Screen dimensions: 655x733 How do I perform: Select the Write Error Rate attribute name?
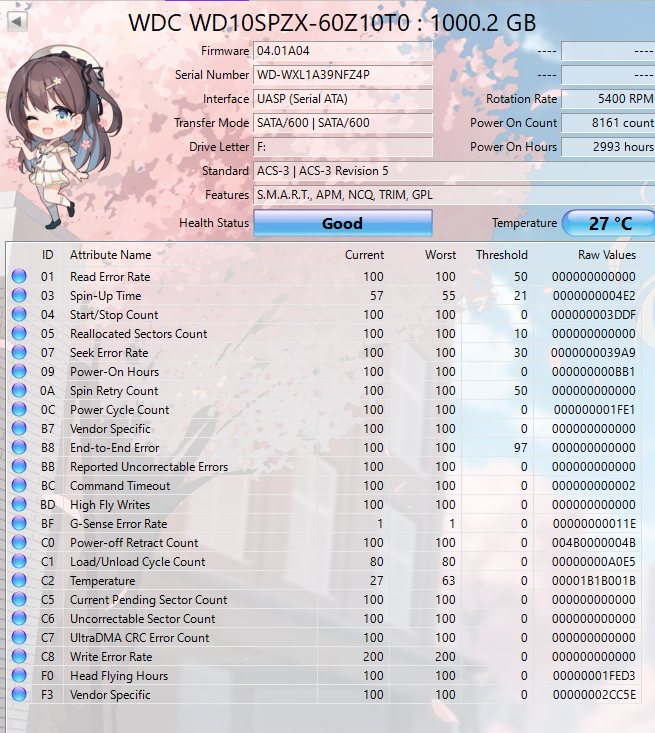(111, 657)
